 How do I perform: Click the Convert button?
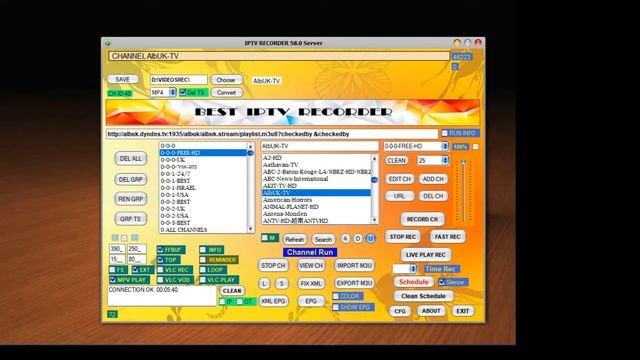(x=226, y=93)
